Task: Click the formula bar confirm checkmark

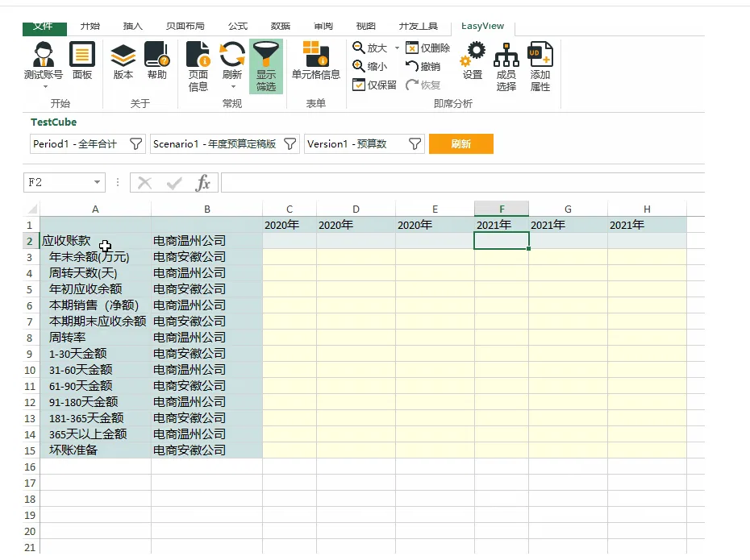Action: (x=174, y=183)
